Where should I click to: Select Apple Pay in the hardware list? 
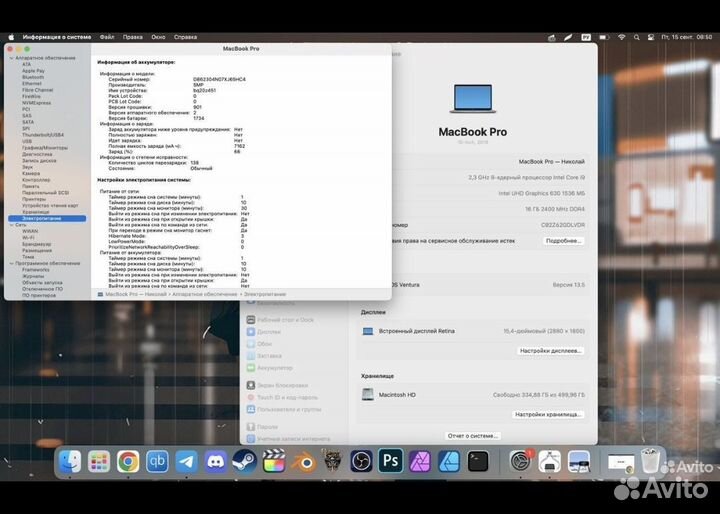(x=34, y=71)
